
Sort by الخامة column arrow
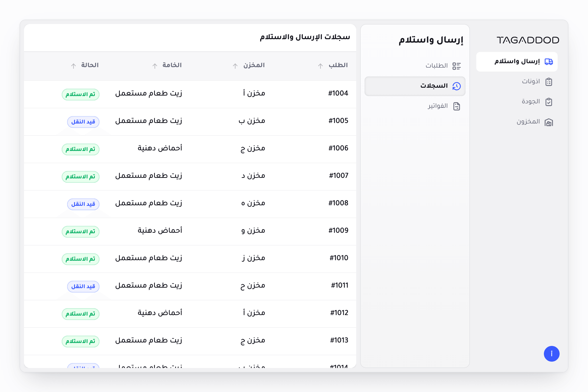coord(155,66)
